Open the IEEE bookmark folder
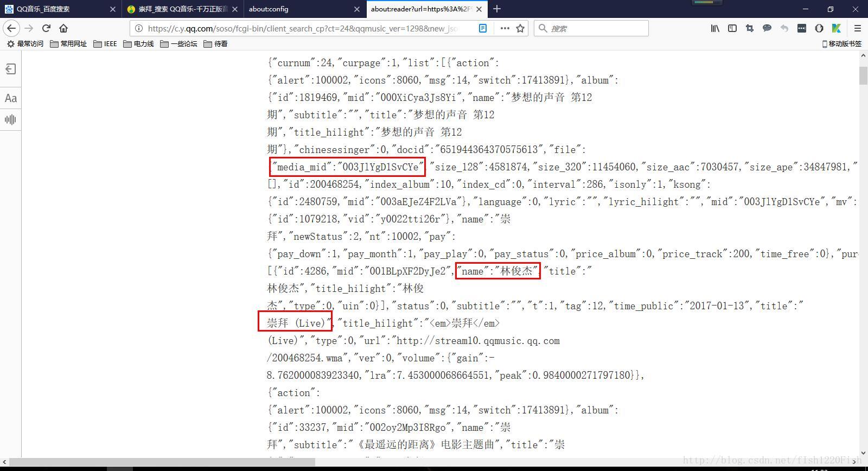 pyautogui.click(x=105, y=44)
